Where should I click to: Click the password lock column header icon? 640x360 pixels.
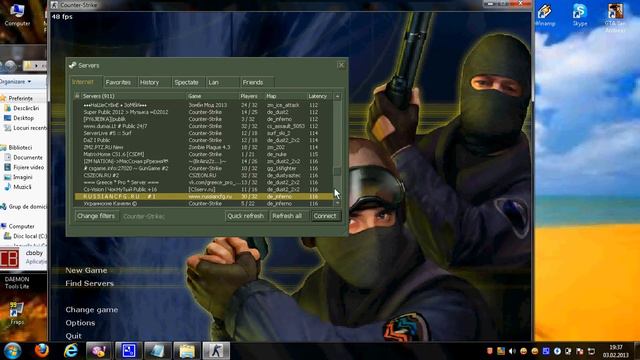[77, 96]
